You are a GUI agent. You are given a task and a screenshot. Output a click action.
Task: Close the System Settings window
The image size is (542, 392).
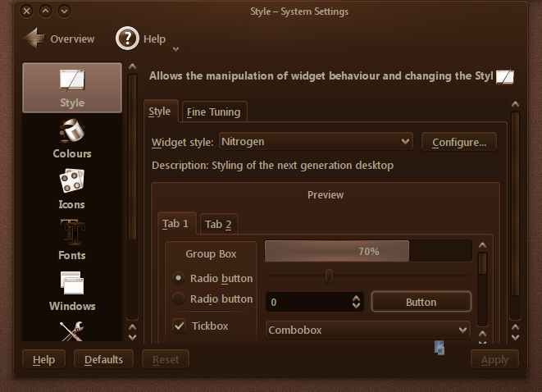point(26,11)
